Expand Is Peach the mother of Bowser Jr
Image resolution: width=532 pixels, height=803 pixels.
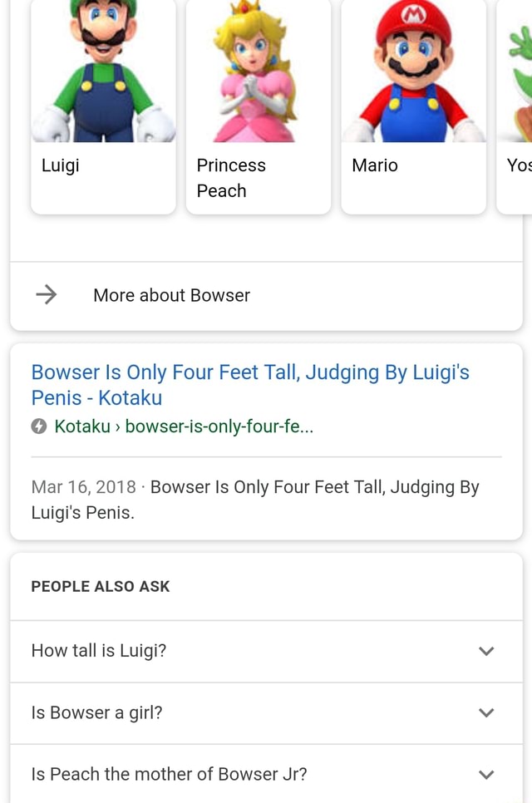[170, 774]
